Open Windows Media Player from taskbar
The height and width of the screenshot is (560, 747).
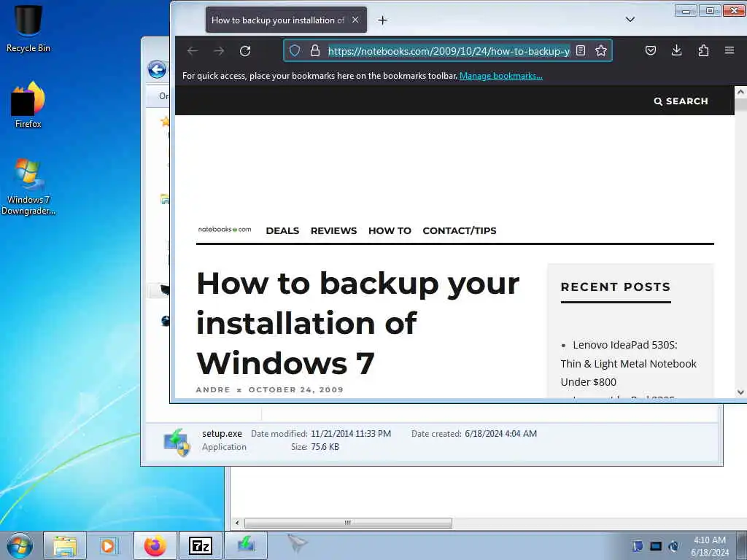(109, 545)
